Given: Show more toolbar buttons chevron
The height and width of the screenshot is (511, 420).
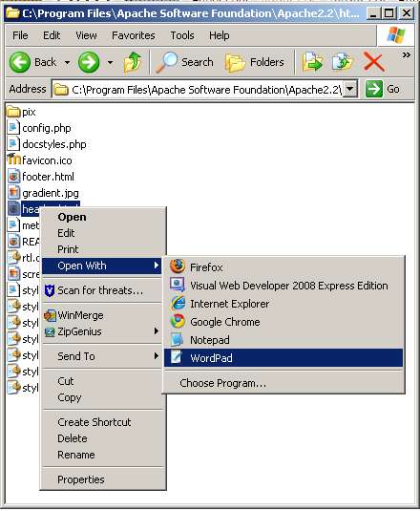Looking at the screenshot, I should pyautogui.click(x=406, y=55).
